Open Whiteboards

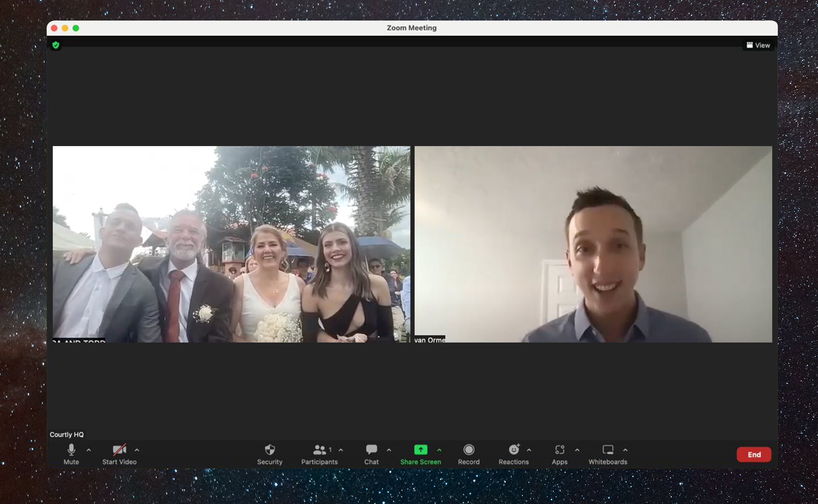click(608, 454)
